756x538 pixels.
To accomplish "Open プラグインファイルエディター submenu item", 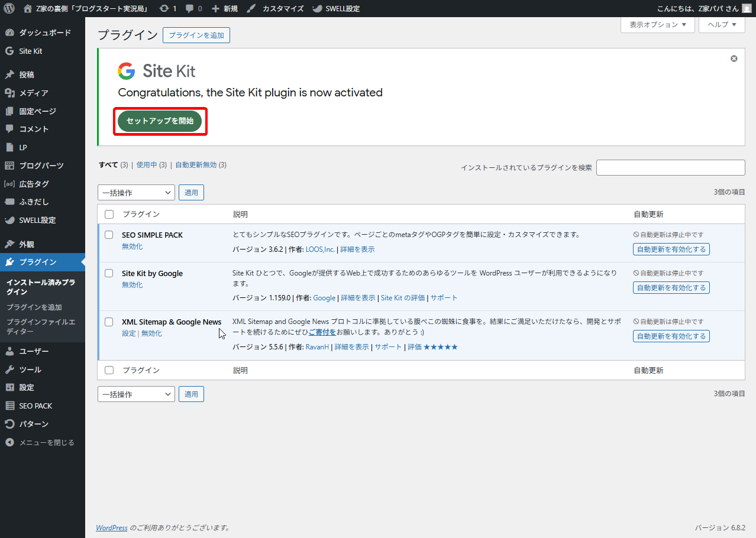I will [41, 327].
